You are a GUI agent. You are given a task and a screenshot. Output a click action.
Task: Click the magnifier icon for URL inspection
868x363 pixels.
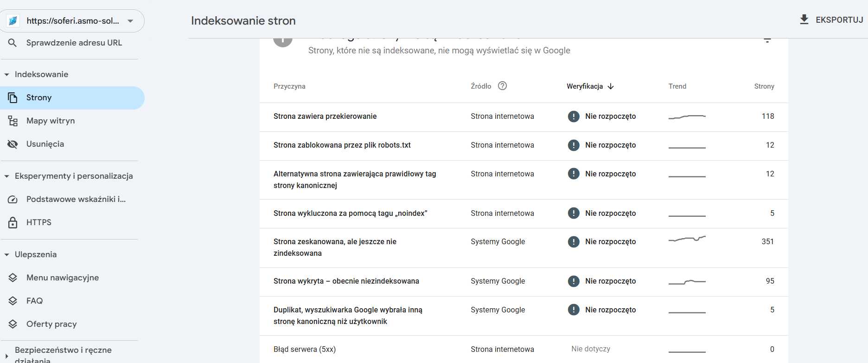(x=13, y=43)
